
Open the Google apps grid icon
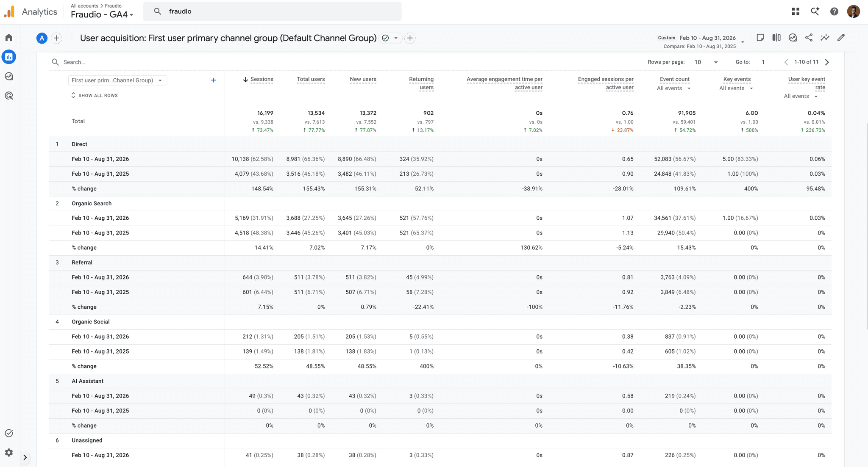pyautogui.click(x=796, y=11)
